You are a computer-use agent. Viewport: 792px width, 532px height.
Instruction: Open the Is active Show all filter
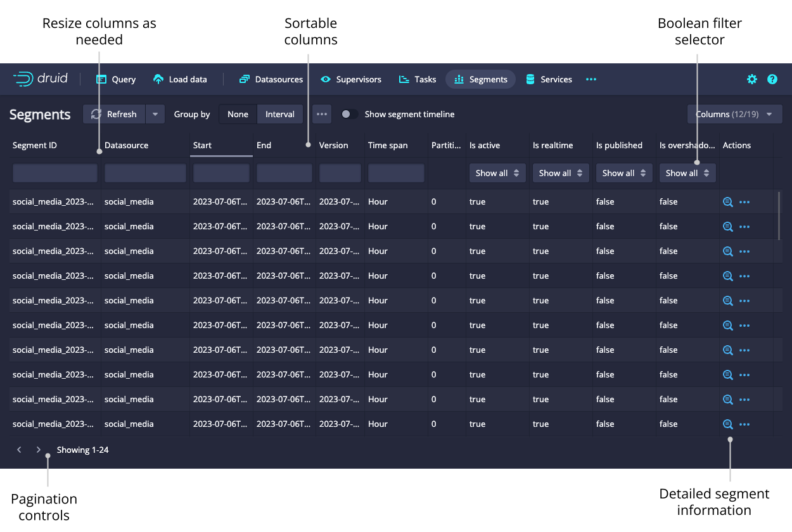click(497, 173)
